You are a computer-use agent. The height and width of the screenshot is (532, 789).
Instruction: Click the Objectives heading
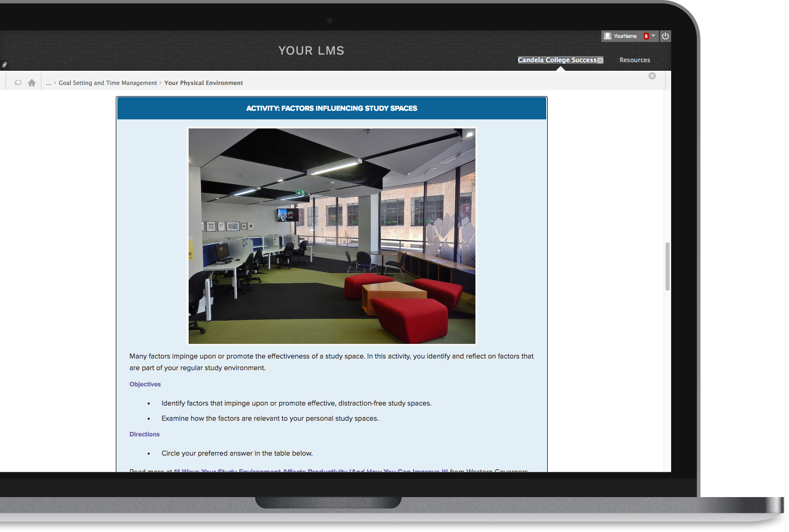[x=145, y=384]
